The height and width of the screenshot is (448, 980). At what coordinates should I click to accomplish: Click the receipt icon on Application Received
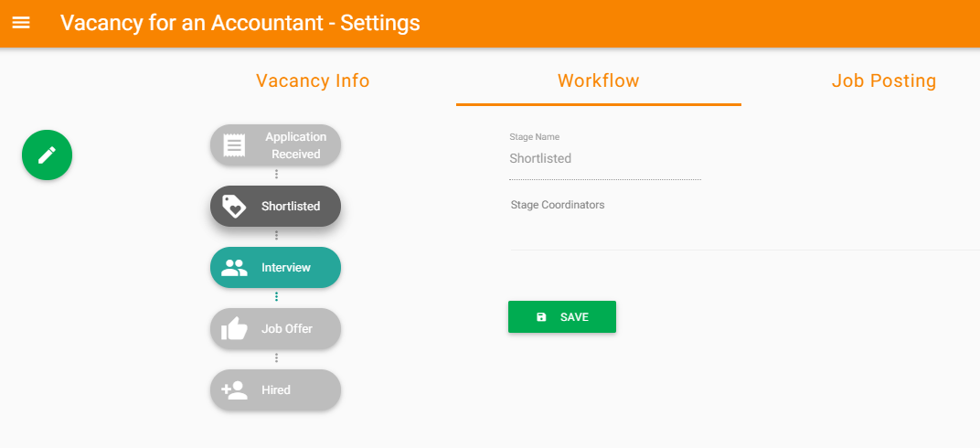tap(234, 145)
